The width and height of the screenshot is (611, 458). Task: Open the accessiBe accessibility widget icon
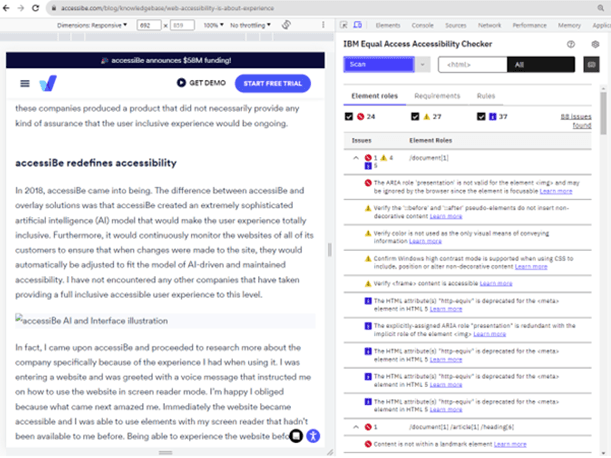[x=313, y=436]
